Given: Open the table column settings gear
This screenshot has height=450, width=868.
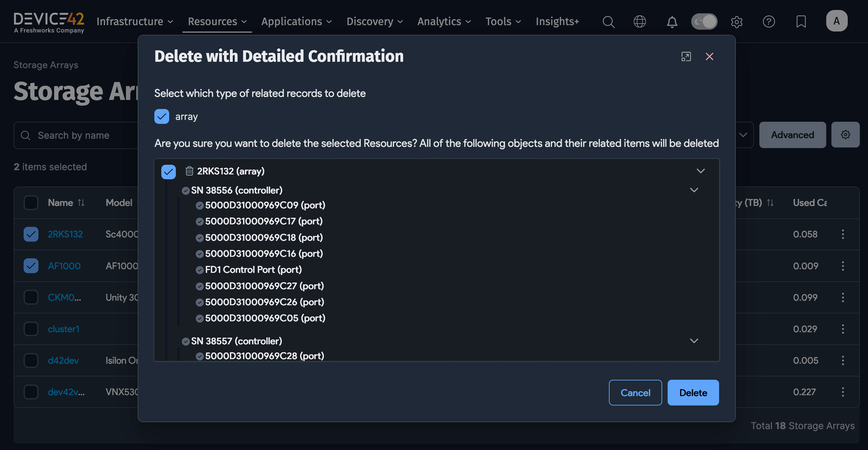Looking at the screenshot, I should point(845,134).
